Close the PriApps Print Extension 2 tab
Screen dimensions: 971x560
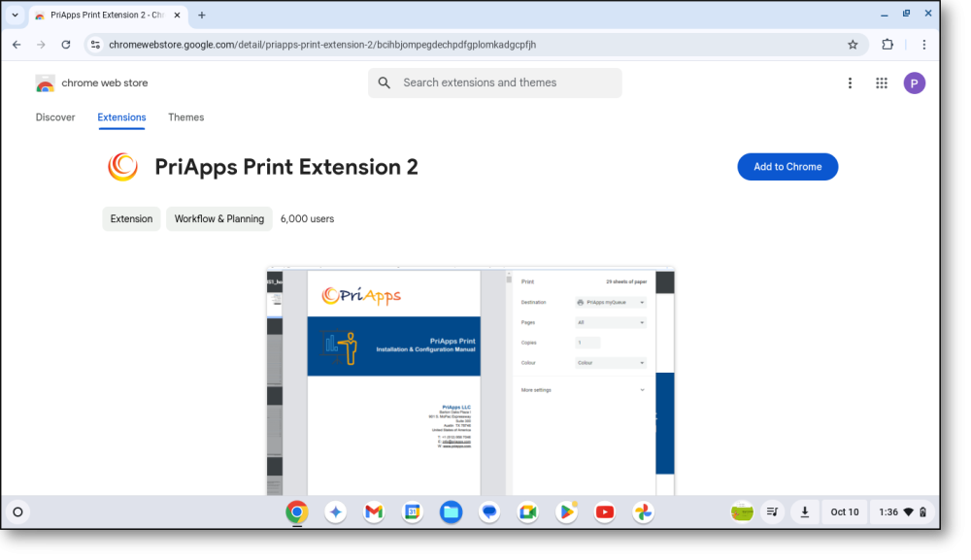click(177, 15)
